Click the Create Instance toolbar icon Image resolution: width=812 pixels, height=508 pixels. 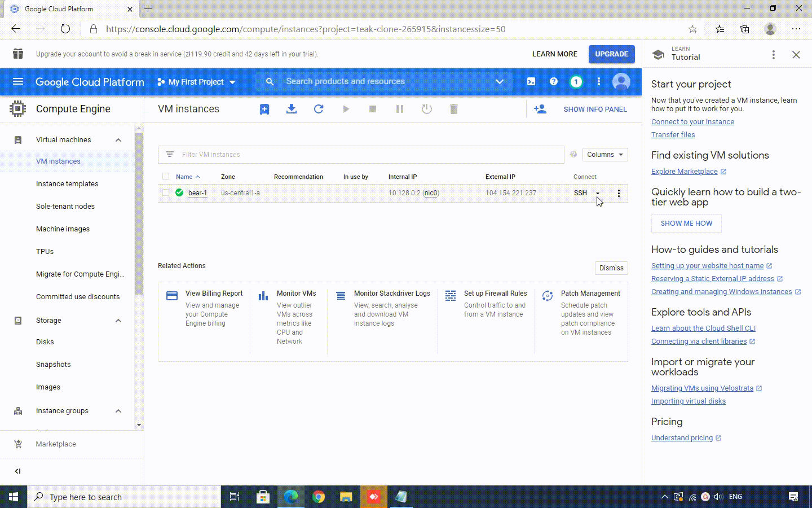264,109
